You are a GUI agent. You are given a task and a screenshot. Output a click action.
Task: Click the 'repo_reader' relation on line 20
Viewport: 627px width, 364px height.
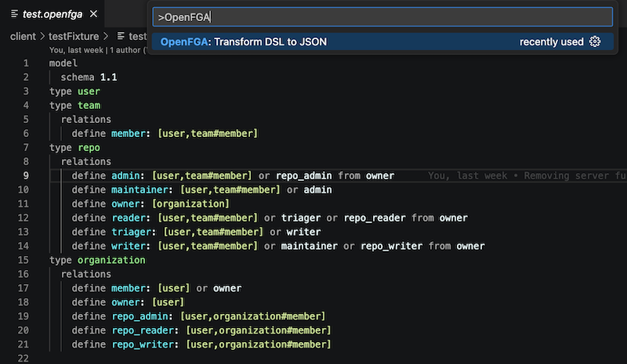[x=143, y=330]
